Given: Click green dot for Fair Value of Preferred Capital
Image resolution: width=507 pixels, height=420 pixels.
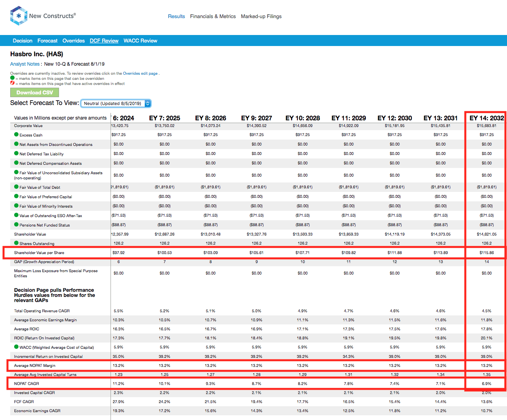Looking at the screenshot, I should pyautogui.click(x=17, y=196).
